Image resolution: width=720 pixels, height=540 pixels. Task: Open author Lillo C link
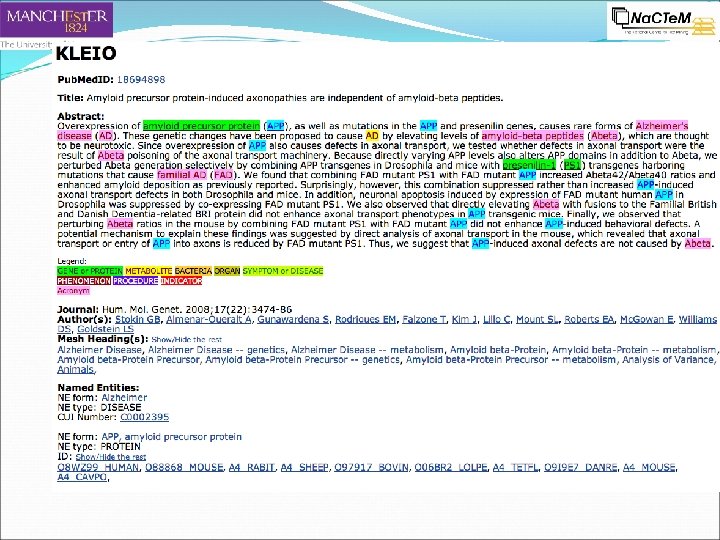496,319
